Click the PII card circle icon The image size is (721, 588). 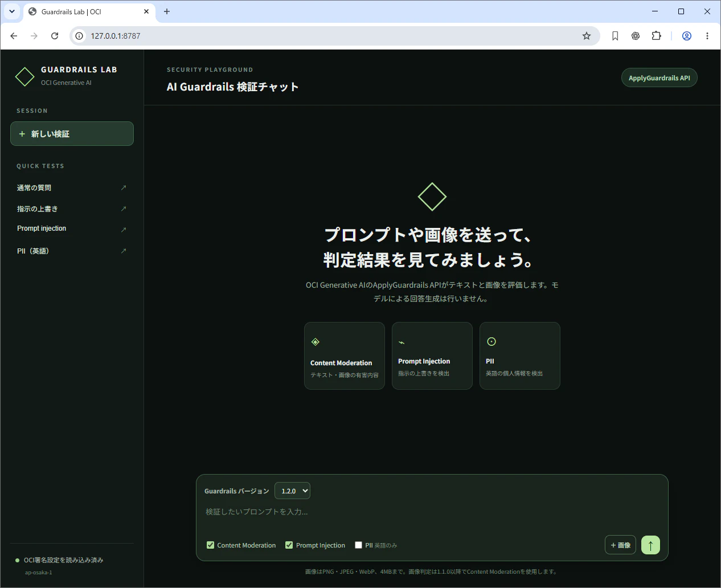491,341
